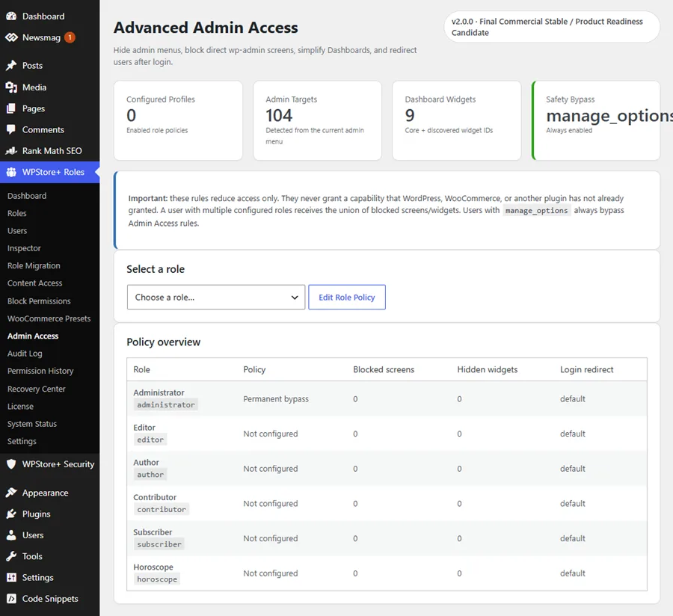Click the Safety Bypass manage_options card
This screenshot has width=673, height=616.
(596, 120)
